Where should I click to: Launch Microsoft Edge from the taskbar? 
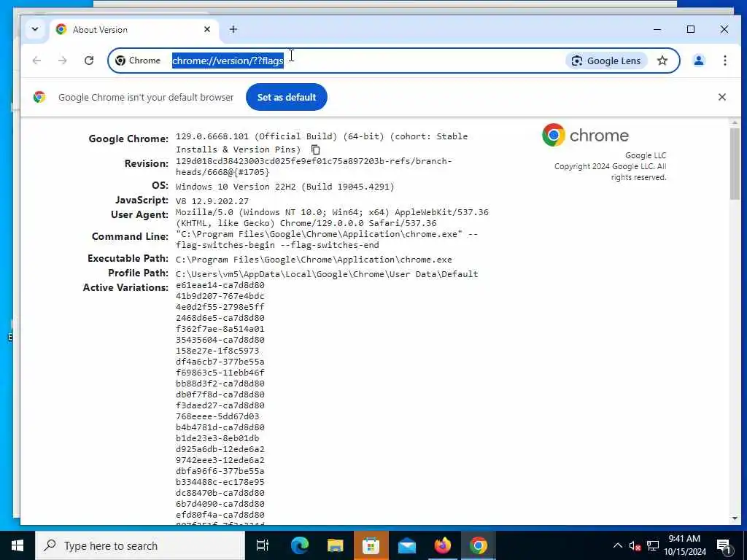coord(300,545)
